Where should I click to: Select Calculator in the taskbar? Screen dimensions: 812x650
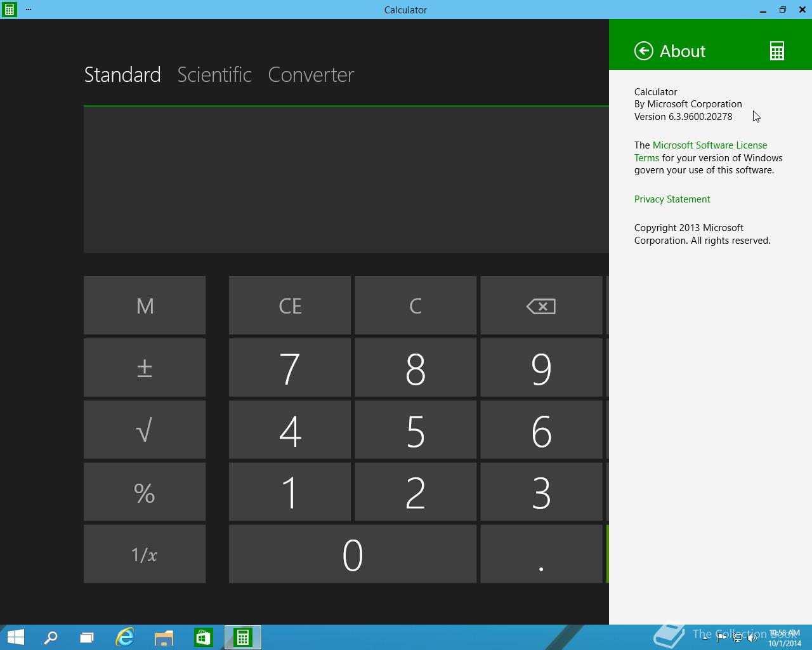pyautogui.click(x=243, y=637)
